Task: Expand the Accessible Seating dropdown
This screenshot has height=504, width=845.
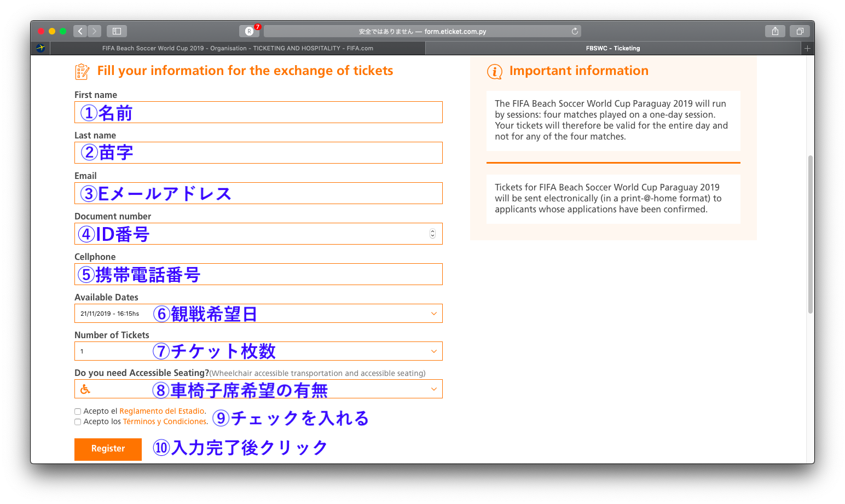Action: point(258,389)
